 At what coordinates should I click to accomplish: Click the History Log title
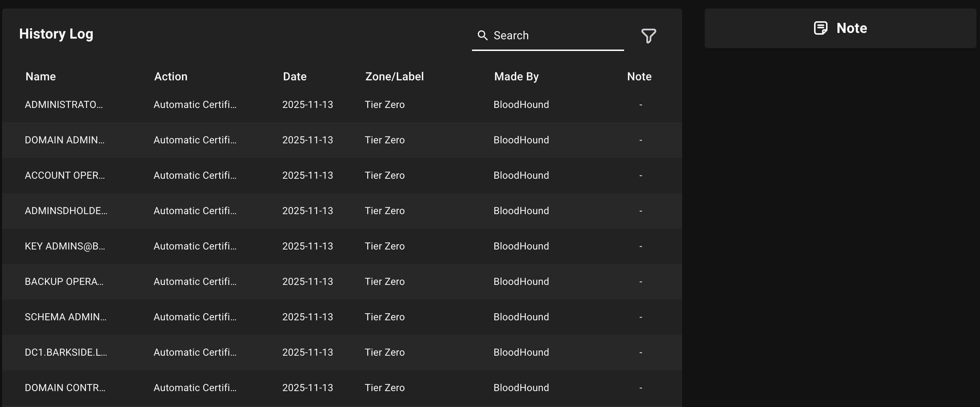pos(56,34)
